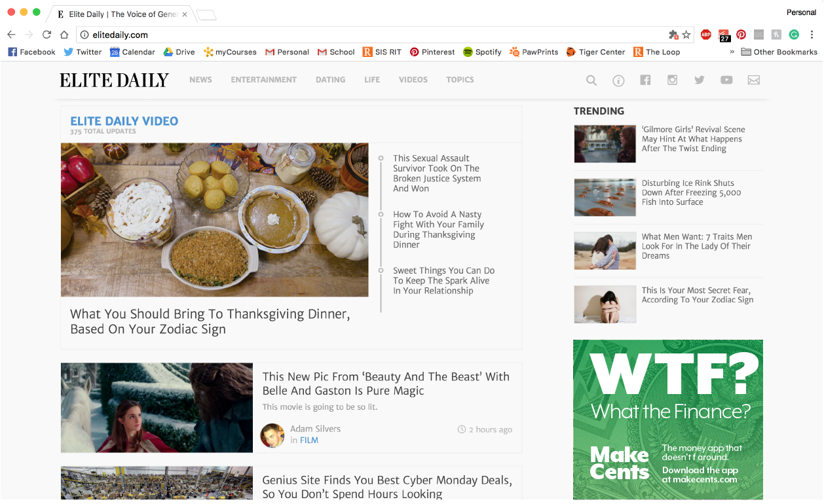Go back with the browser back arrow
This screenshot has width=824, height=504.
click(11, 35)
